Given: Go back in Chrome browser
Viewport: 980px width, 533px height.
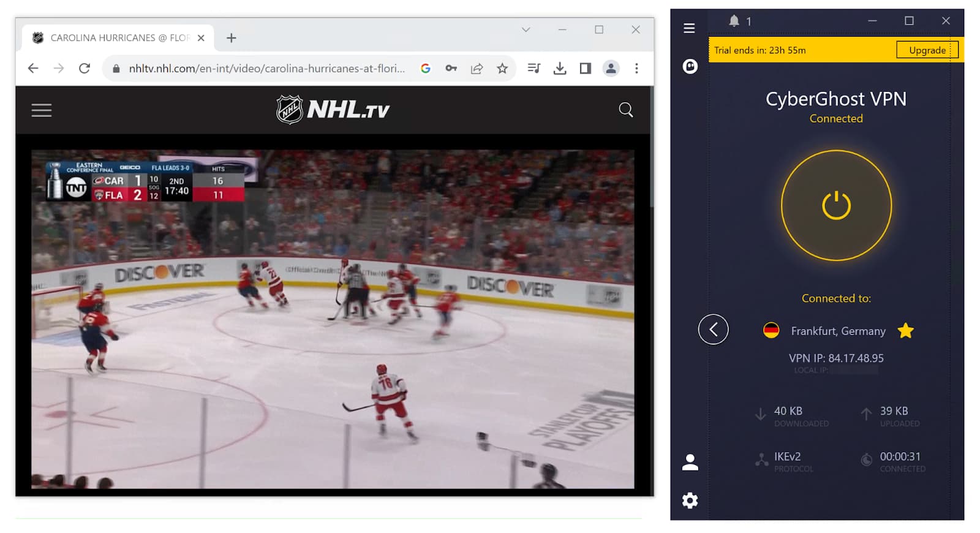Looking at the screenshot, I should pos(33,69).
